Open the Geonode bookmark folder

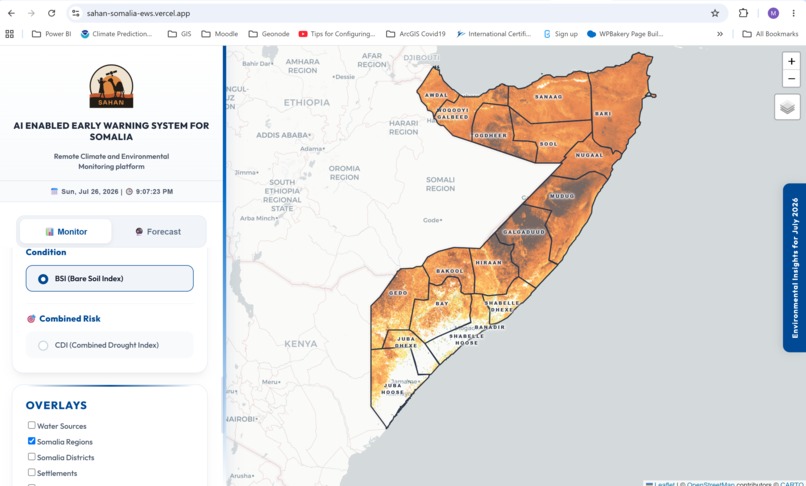[x=269, y=34]
